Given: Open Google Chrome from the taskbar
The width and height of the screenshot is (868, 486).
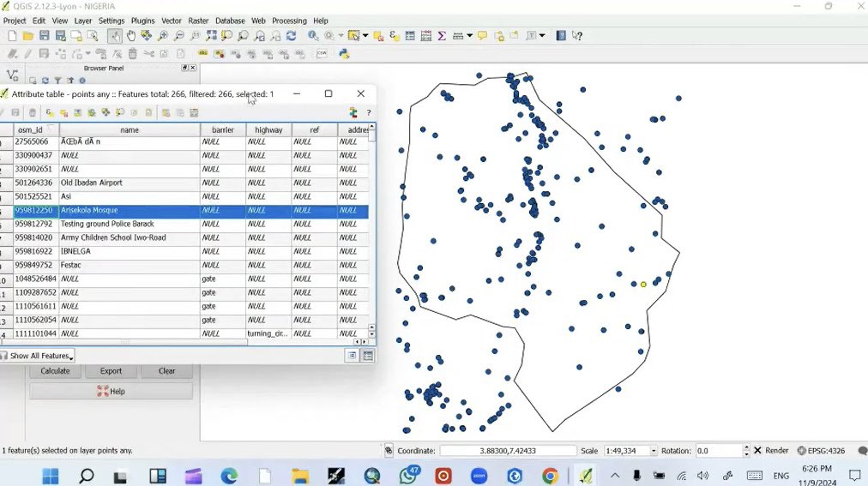Looking at the screenshot, I should pos(550,476).
